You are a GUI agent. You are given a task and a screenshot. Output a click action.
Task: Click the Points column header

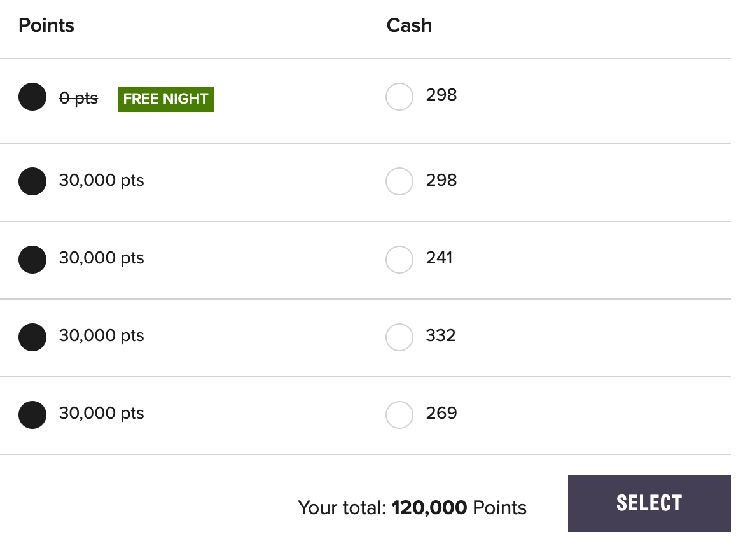46,25
